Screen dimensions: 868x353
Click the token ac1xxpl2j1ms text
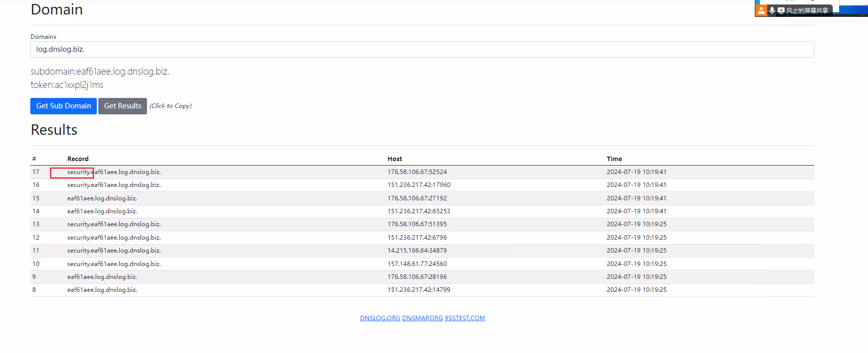67,85
